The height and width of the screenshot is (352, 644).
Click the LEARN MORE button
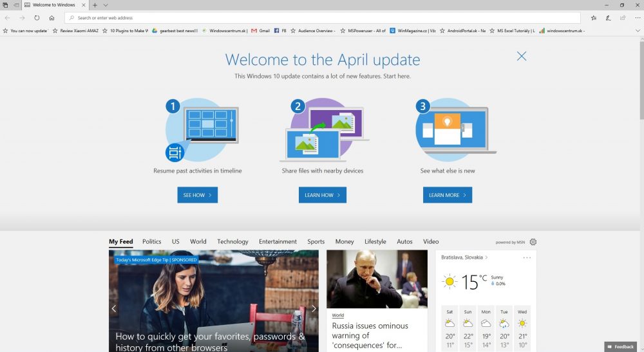pyautogui.click(x=448, y=195)
